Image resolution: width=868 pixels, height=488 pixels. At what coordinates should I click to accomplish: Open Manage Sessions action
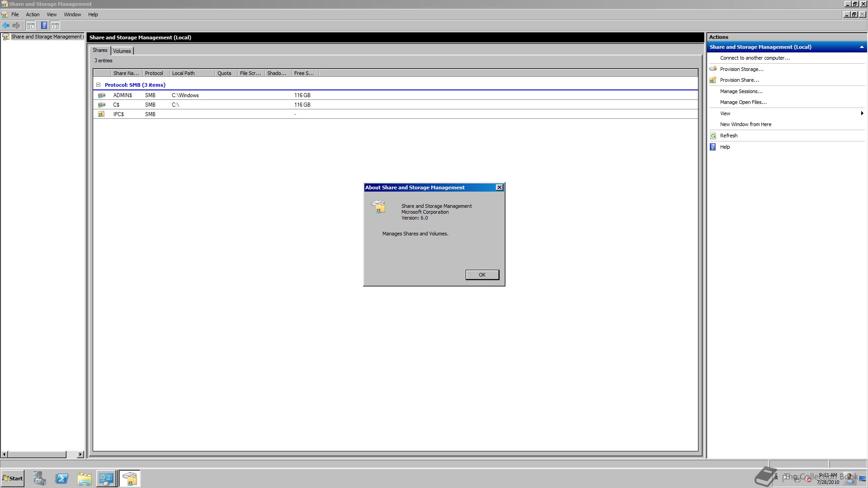click(x=741, y=91)
